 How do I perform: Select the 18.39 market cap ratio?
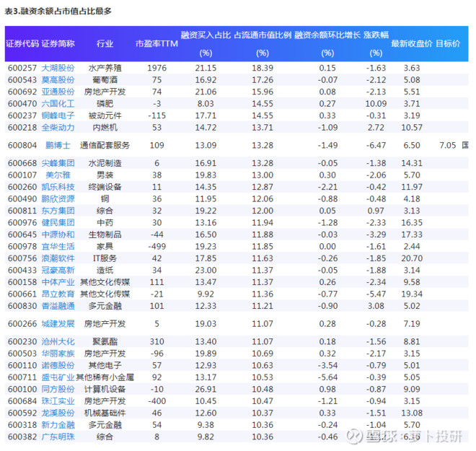point(263,68)
